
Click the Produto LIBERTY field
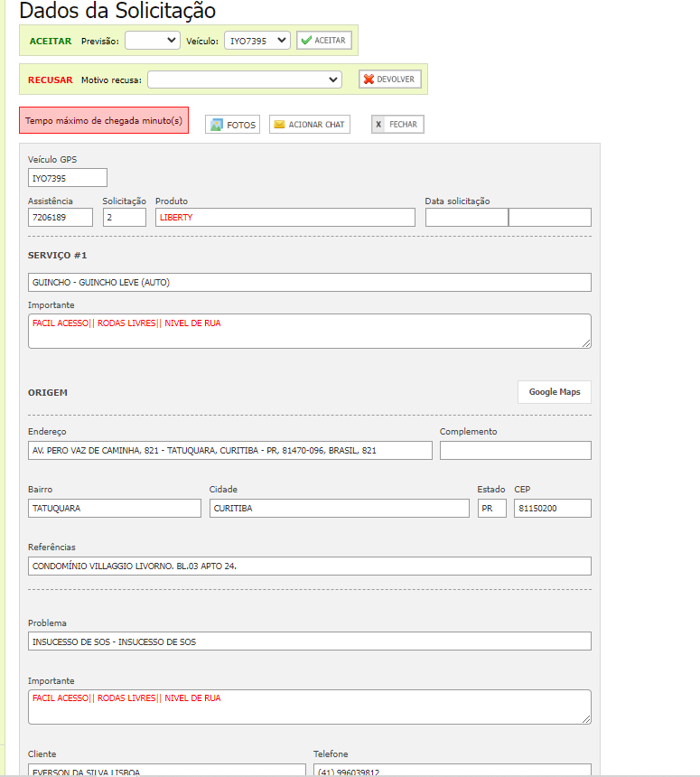(x=285, y=218)
